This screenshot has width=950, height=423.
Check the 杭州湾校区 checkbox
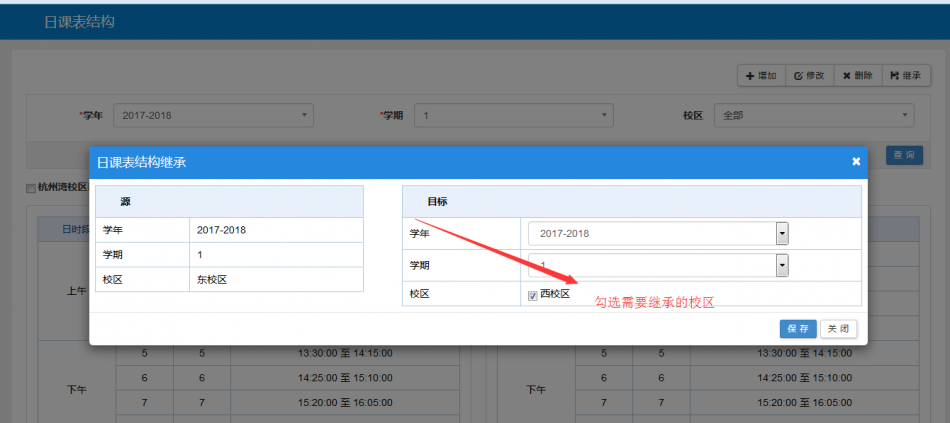pos(31,187)
